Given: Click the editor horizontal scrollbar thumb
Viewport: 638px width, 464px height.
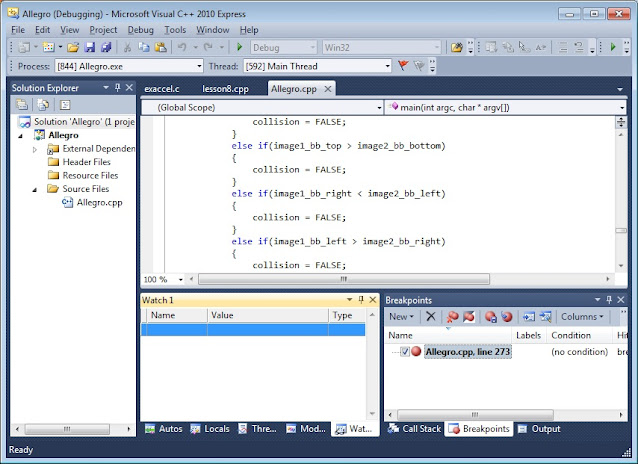Looking at the screenshot, I should click(344, 279).
